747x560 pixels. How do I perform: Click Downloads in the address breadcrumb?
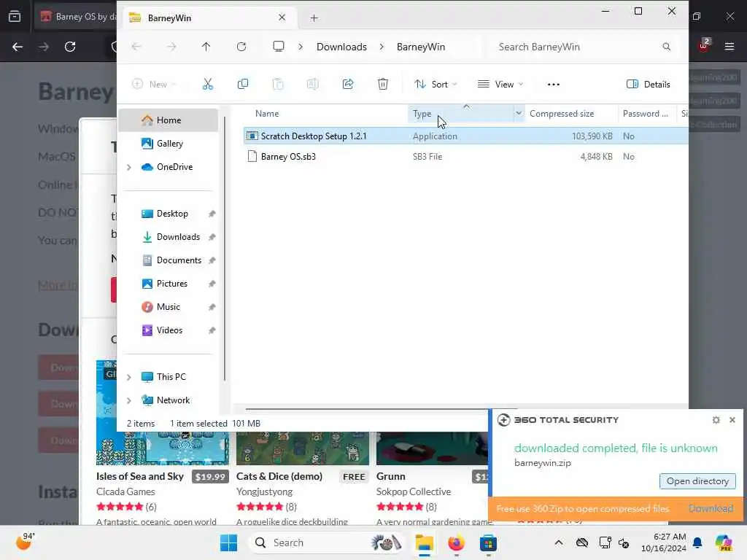click(x=341, y=47)
